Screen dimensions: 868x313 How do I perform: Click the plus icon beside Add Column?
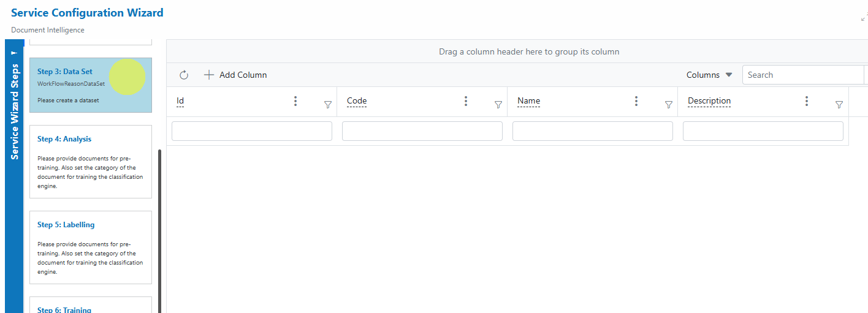pyautogui.click(x=209, y=75)
